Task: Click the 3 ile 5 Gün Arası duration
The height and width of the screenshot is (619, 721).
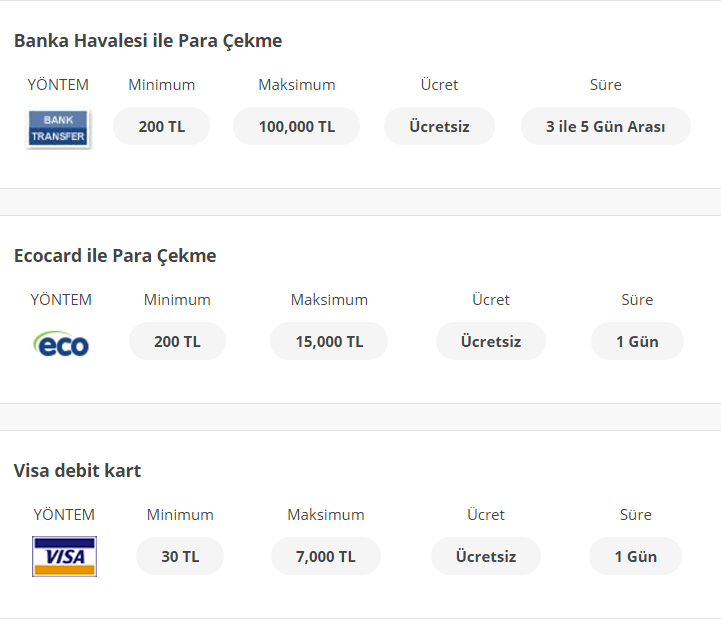Action: tap(605, 127)
